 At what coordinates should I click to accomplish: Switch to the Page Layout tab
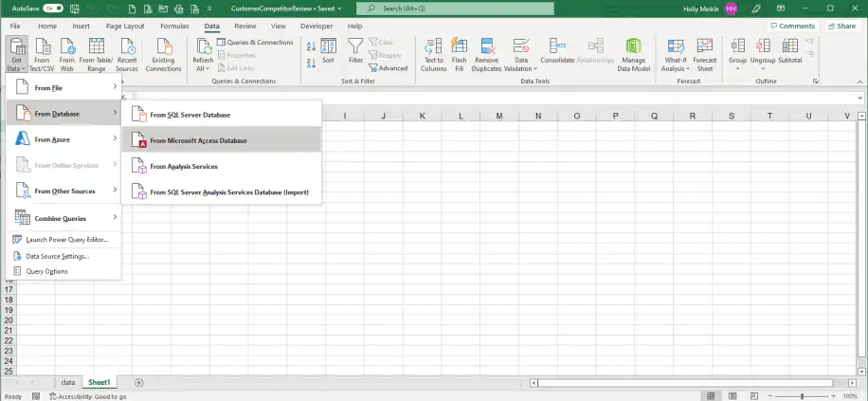click(x=125, y=26)
